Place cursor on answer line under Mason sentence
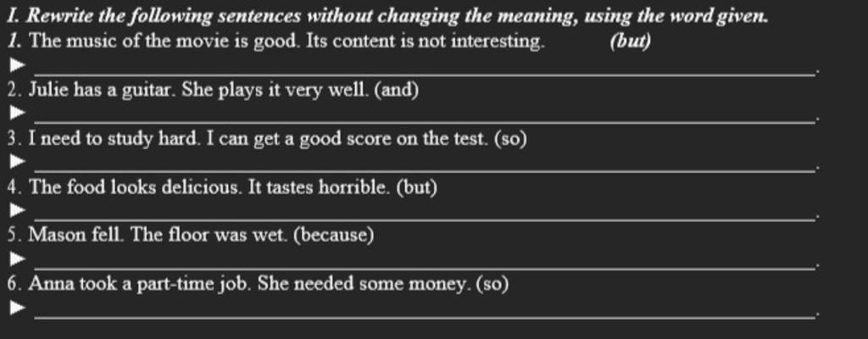Viewport: 868px width, 339px height. coord(424,263)
